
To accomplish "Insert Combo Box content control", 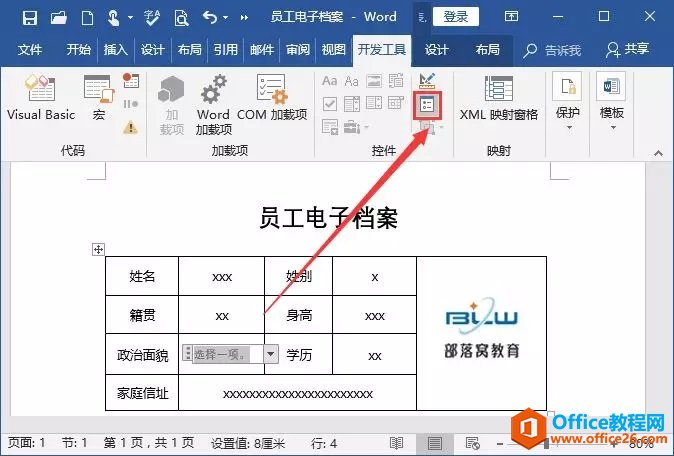I will point(352,104).
